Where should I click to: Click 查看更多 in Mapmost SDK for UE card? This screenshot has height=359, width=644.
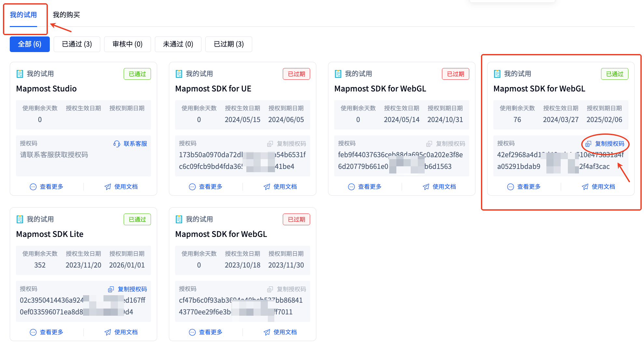211,187
